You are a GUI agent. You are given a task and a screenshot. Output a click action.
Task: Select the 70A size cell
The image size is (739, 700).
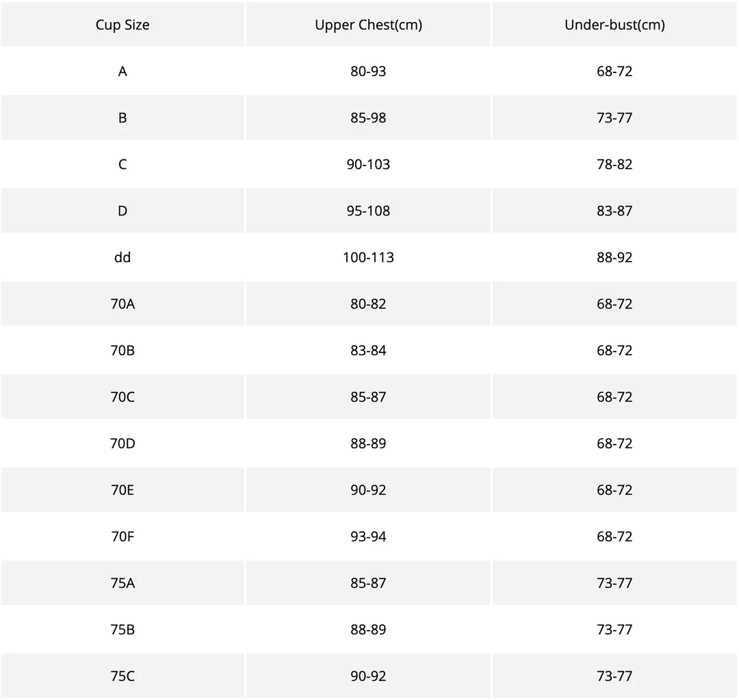122,304
